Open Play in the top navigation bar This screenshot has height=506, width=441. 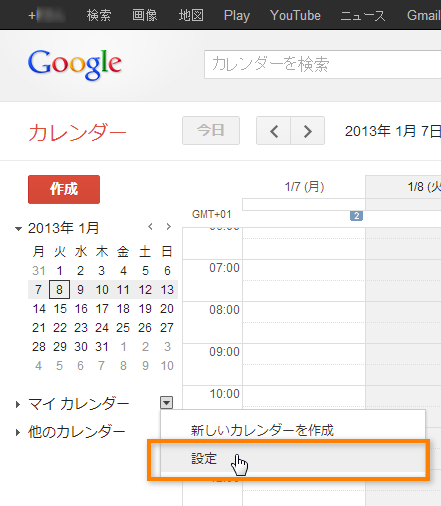(237, 15)
